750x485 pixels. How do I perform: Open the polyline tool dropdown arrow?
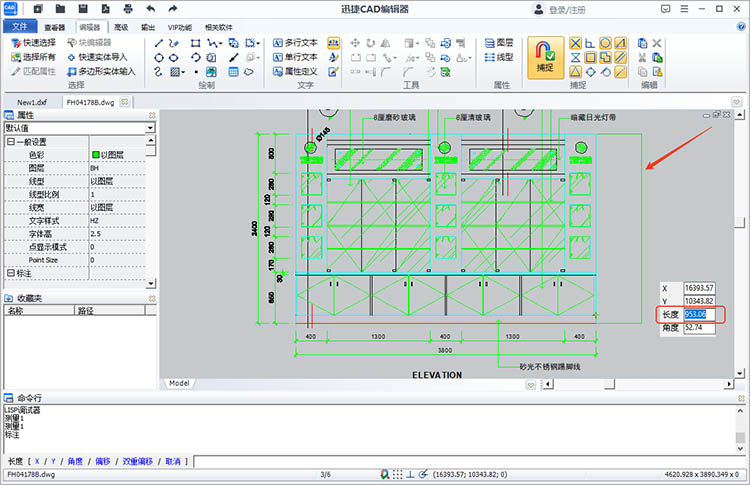221,44
